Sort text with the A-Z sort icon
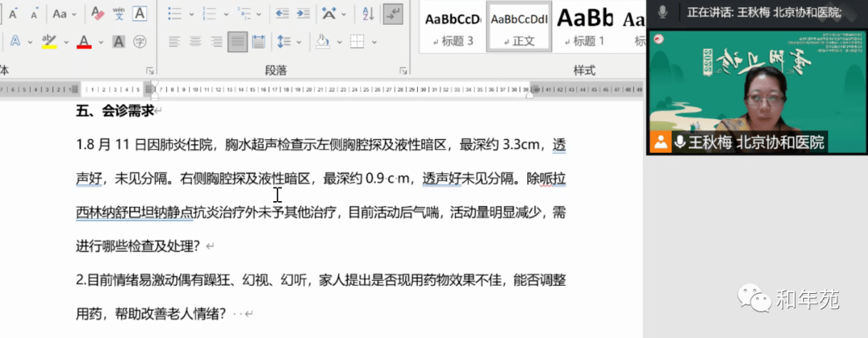 [x=368, y=14]
